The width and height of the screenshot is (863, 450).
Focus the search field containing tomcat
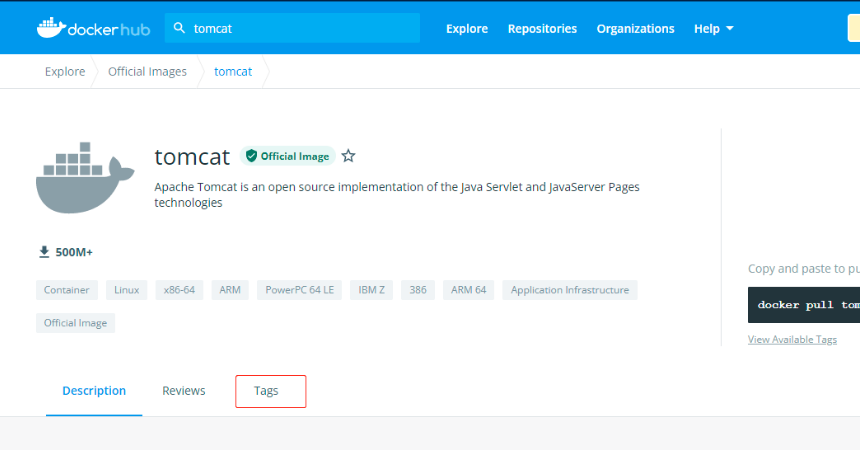point(300,28)
